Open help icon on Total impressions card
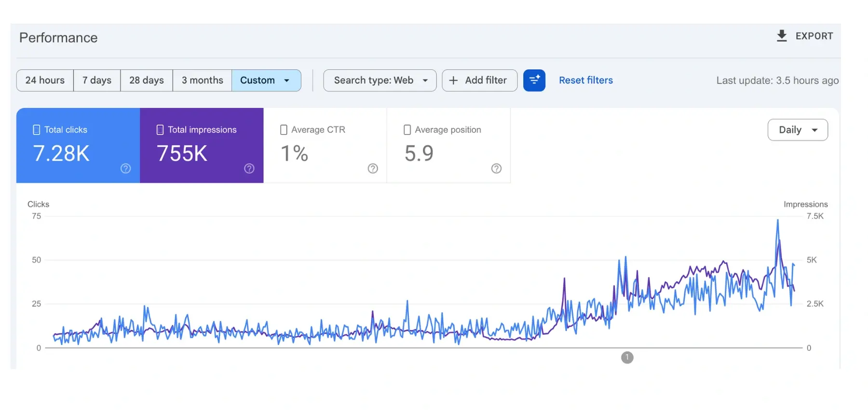The height and width of the screenshot is (410, 868). (249, 168)
